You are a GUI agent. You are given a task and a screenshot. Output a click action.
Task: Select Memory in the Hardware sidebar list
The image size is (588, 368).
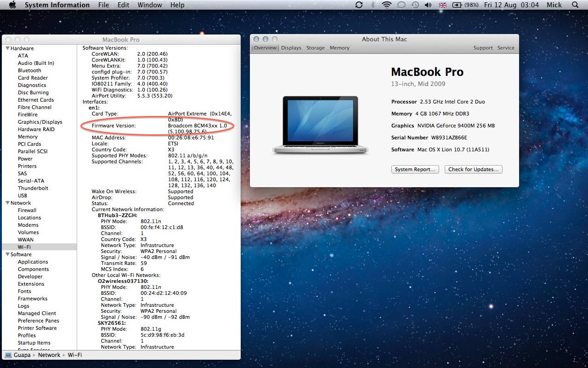click(28, 137)
